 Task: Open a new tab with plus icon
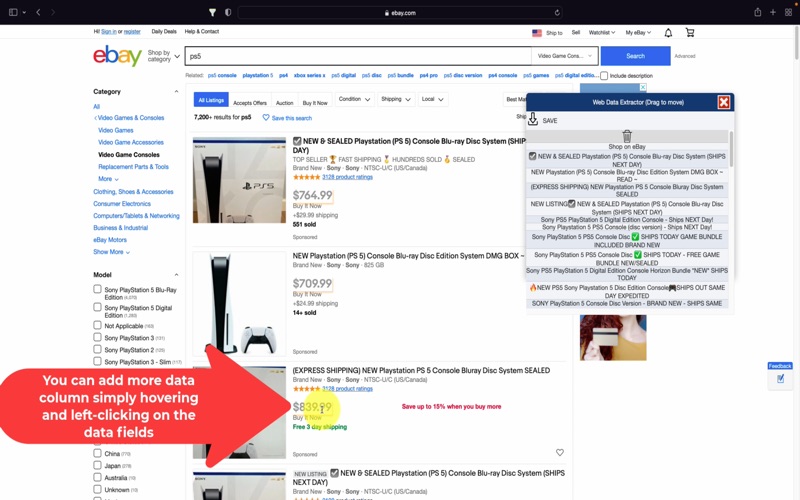click(x=773, y=12)
